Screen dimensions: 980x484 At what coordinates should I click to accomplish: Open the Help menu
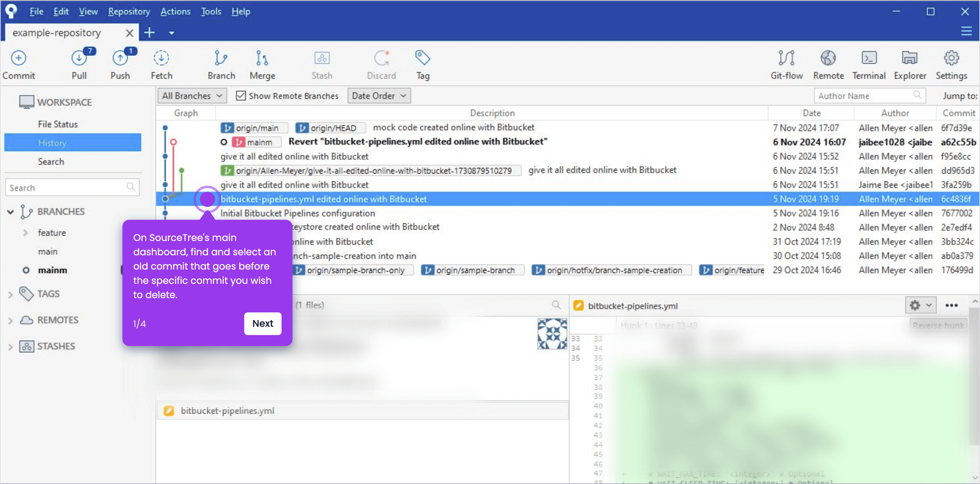click(x=241, y=12)
